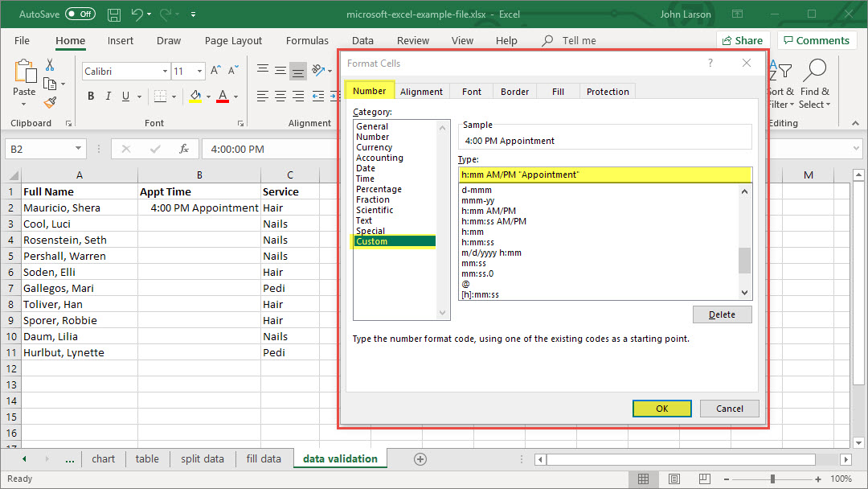The image size is (868, 489).
Task: Click the Cut scissors icon
Action: pyautogui.click(x=50, y=65)
